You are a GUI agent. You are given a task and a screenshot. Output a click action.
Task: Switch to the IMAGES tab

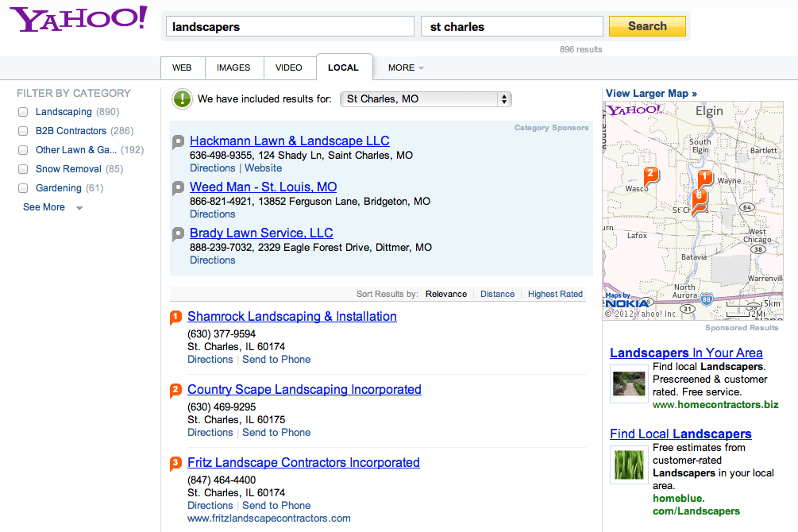(233, 67)
